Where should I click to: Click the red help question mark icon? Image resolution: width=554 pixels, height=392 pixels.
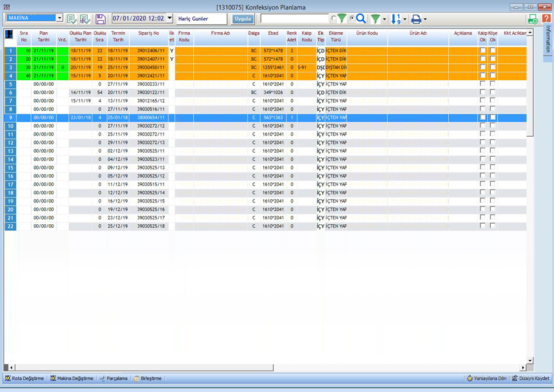click(x=546, y=19)
